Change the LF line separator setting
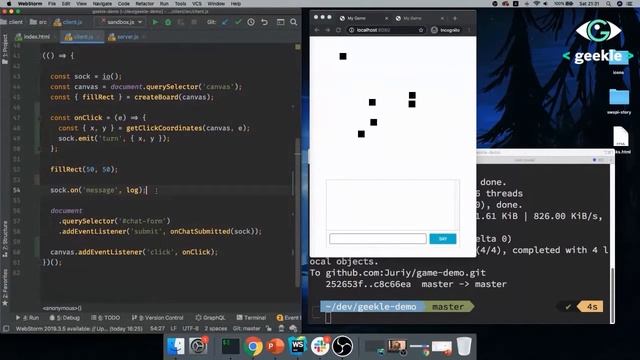This screenshot has height=360, width=640. 173,328
